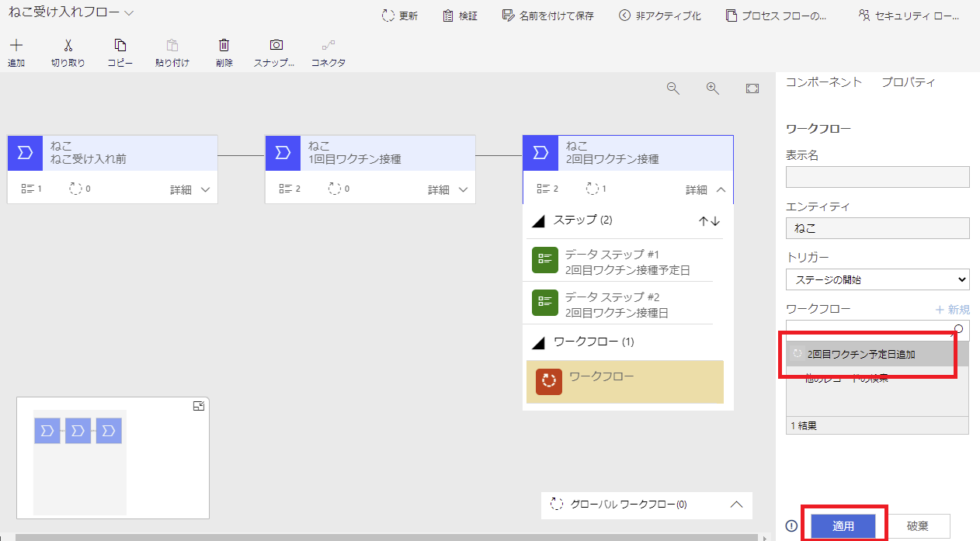Switch to the プロパティ tab
This screenshot has height=541, width=980.
[908, 82]
